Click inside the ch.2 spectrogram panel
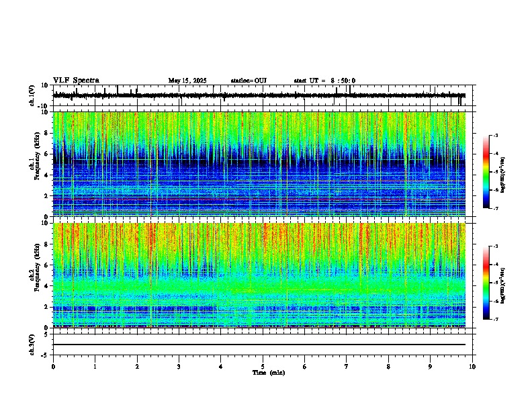This screenshot has height=411, width=532. [259, 275]
